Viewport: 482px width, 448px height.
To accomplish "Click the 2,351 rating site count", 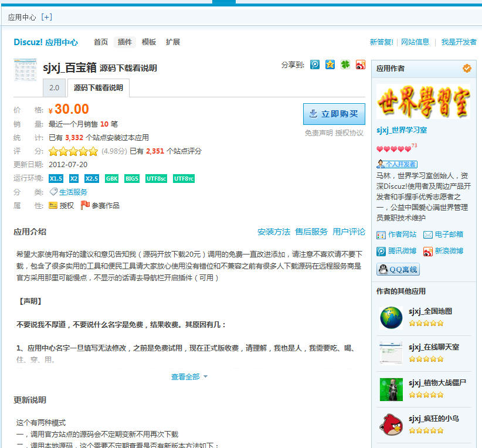I will click(155, 151).
